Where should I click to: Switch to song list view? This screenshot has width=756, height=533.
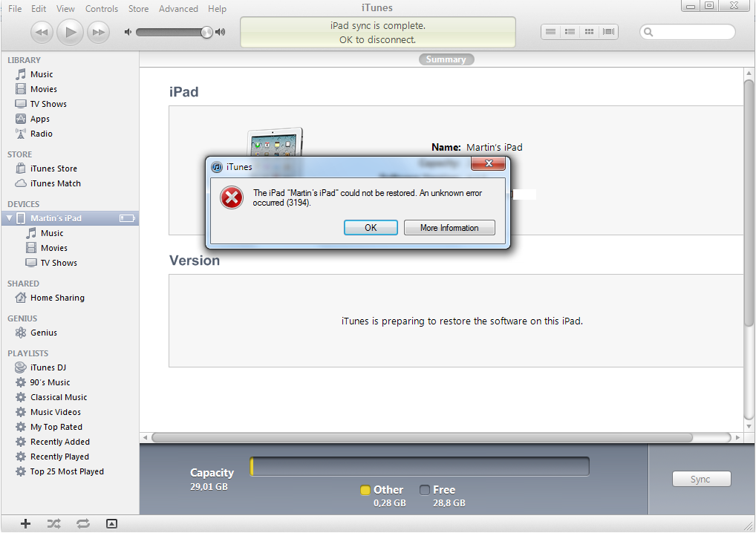pyautogui.click(x=550, y=32)
